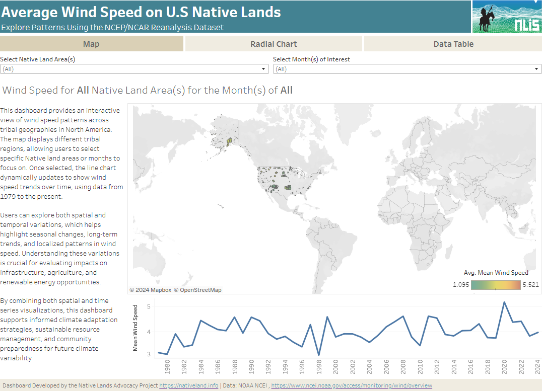Open the NOAA NCEI wind overview link

[x=352, y=386]
